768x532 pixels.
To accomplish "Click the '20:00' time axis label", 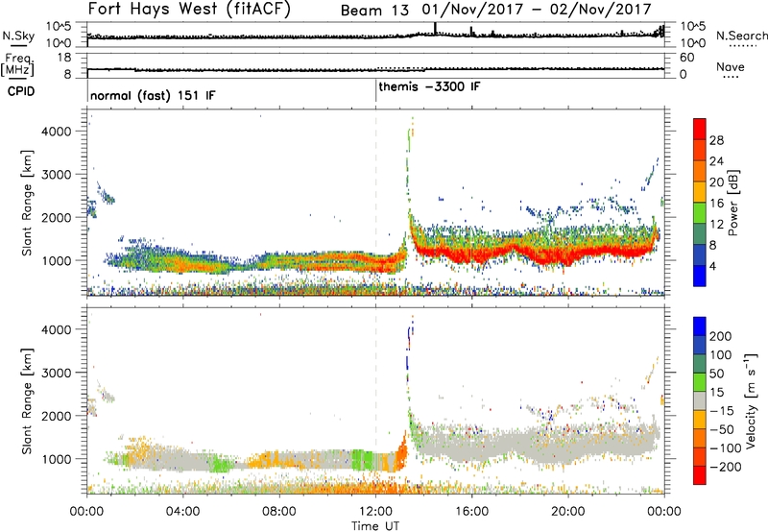I will [x=568, y=512].
